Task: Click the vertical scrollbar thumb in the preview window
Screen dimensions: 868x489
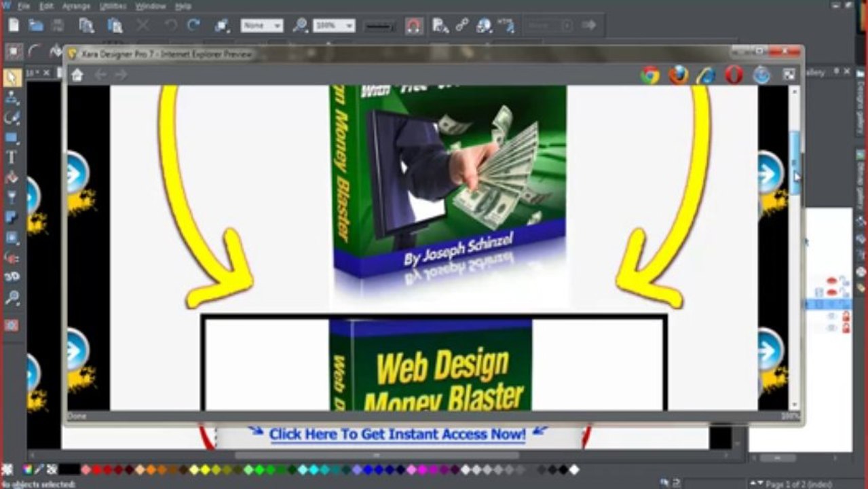Action: point(795,162)
